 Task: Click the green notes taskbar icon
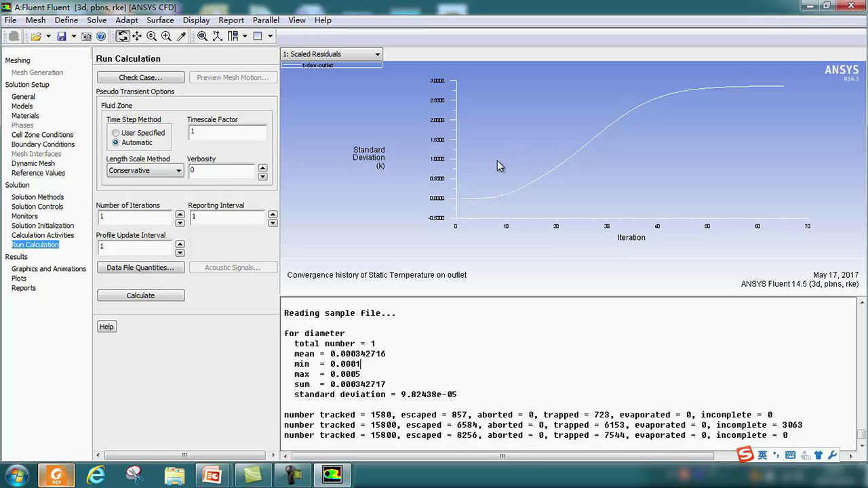coord(253,475)
